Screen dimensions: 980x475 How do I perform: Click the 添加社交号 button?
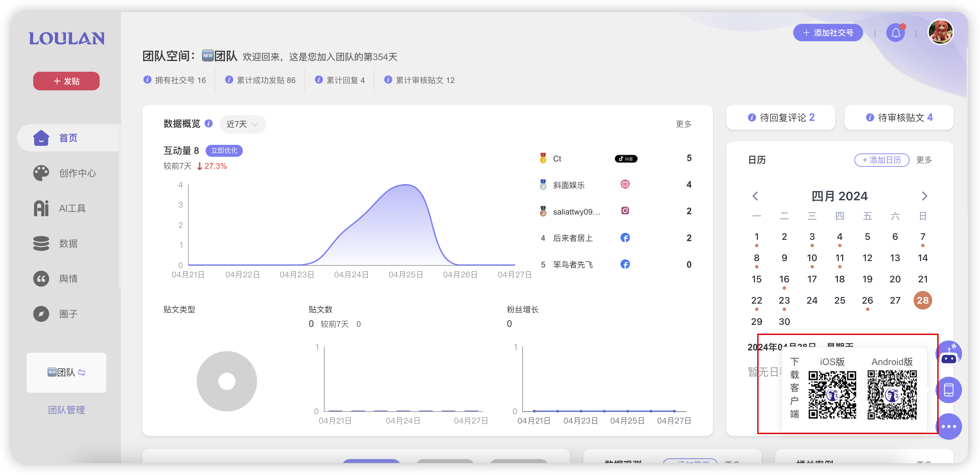click(828, 33)
